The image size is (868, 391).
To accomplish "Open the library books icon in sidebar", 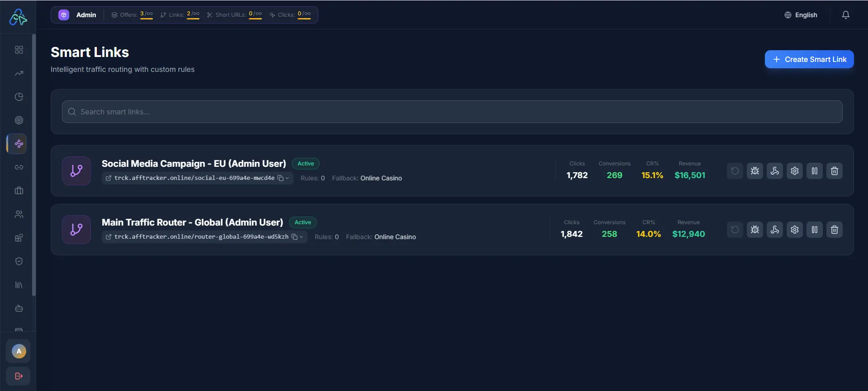I will (19, 285).
